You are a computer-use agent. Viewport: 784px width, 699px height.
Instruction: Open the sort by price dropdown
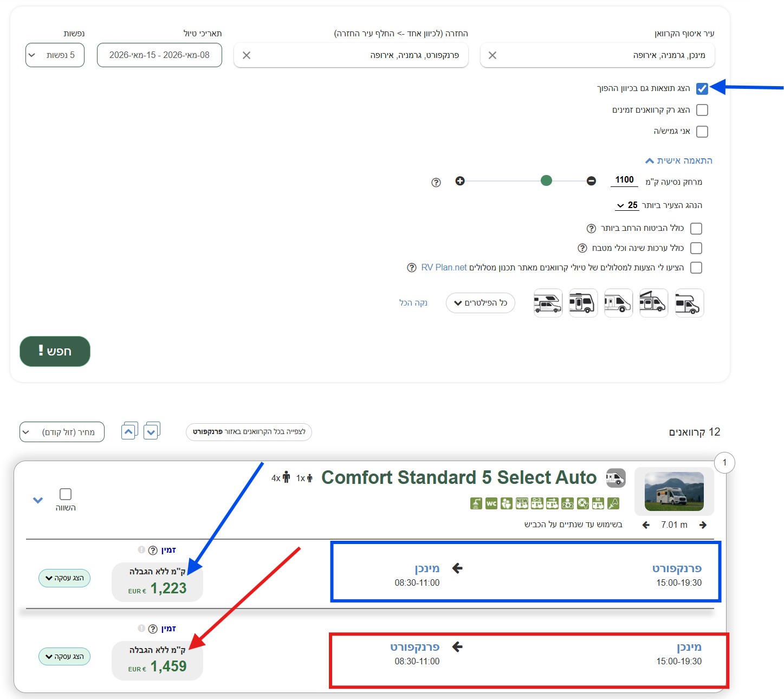click(x=62, y=432)
